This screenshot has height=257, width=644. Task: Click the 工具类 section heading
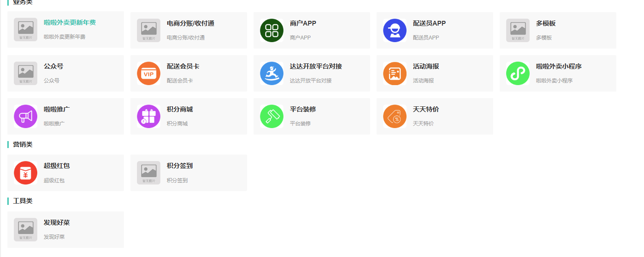click(x=23, y=201)
